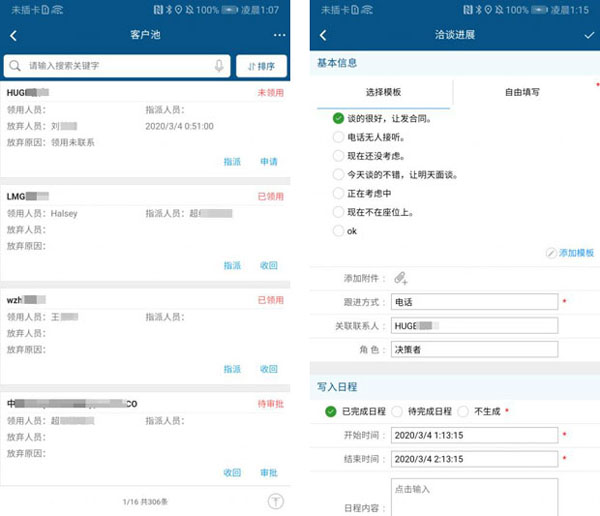Viewport: 600px width, 516px height.
Task: Click 添加模板 link
Action: click(x=570, y=253)
